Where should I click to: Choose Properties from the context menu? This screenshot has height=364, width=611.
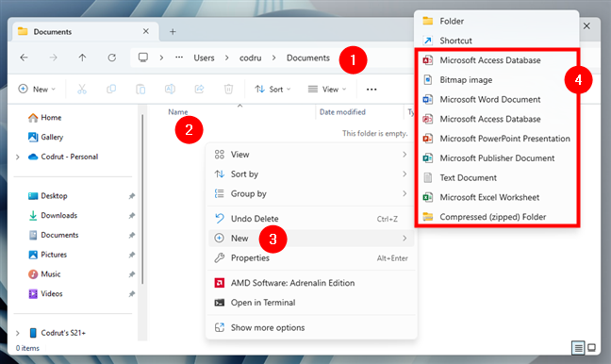311,257
